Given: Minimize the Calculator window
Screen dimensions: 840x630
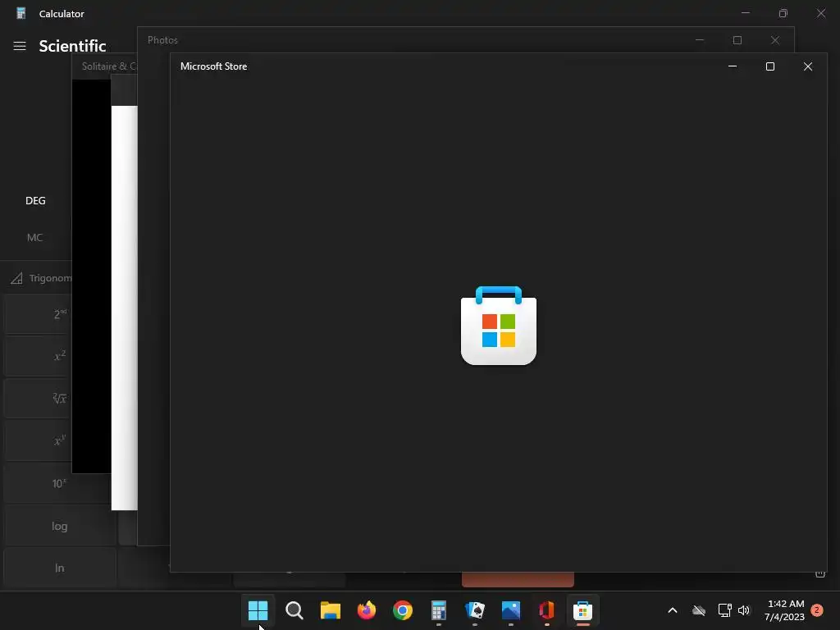Looking at the screenshot, I should (745, 13).
